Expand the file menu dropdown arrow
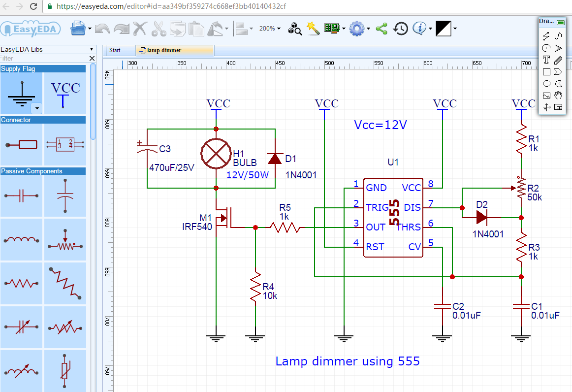This screenshot has height=392, width=572. pos(90,29)
